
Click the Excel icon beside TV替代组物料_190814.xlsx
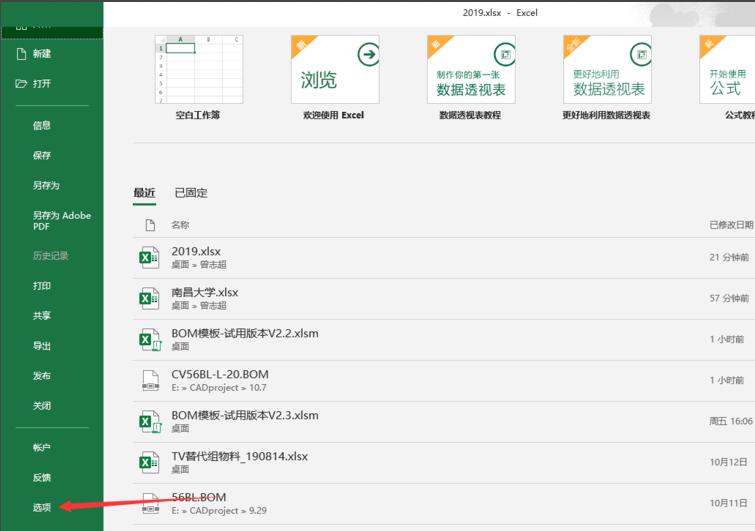(149, 462)
